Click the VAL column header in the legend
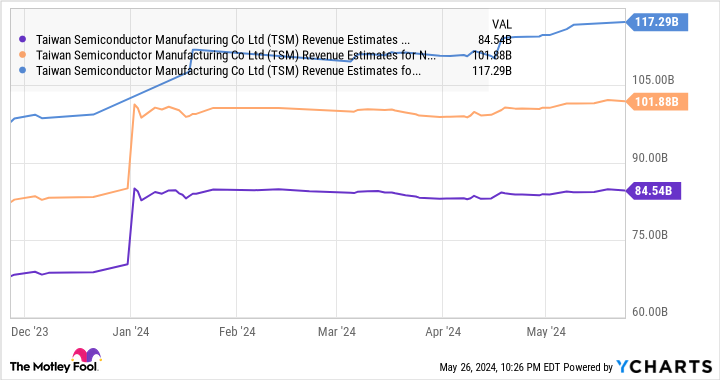The height and width of the screenshot is (380, 720). pyautogui.click(x=501, y=24)
